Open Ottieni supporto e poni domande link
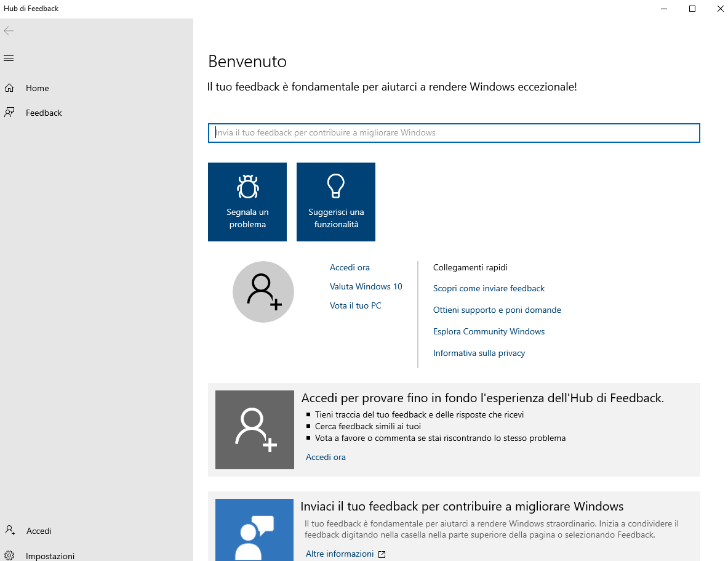Image resolution: width=728 pixels, height=561 pixels. (497, 310)
